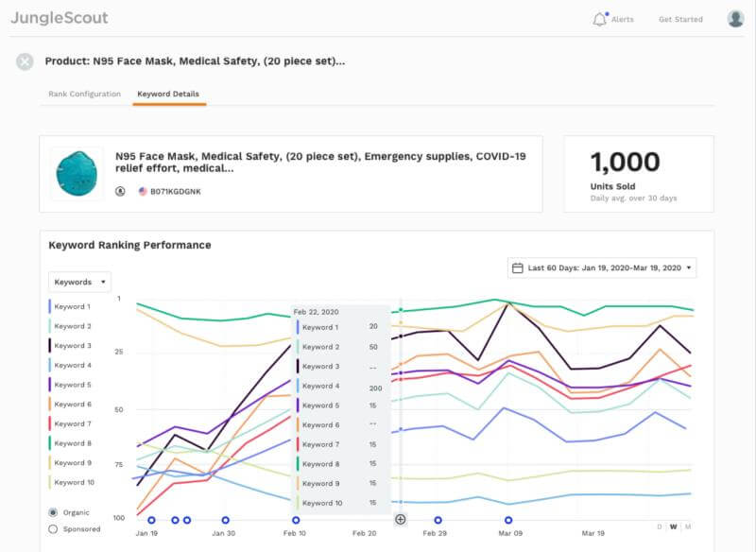Open the user profile avatar

pos(735,19)
